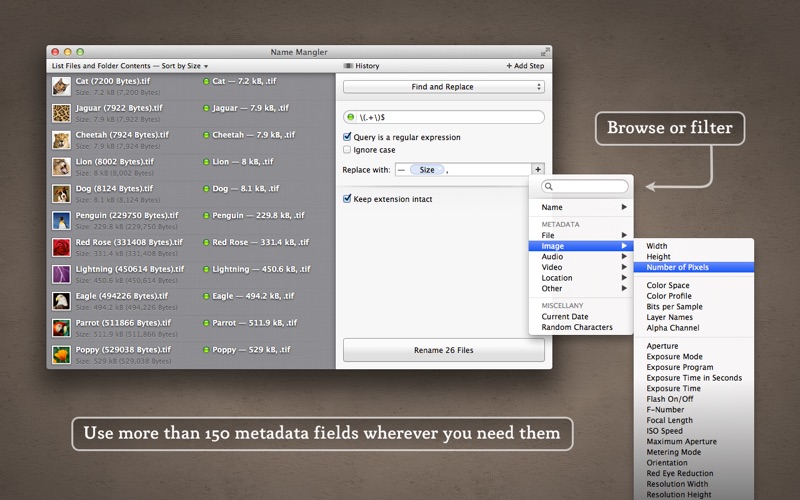The width and height of the screenshot is (800, 500).
Task: Click the Red Rose thumbnail icon
Action: (x=62, y=247)
